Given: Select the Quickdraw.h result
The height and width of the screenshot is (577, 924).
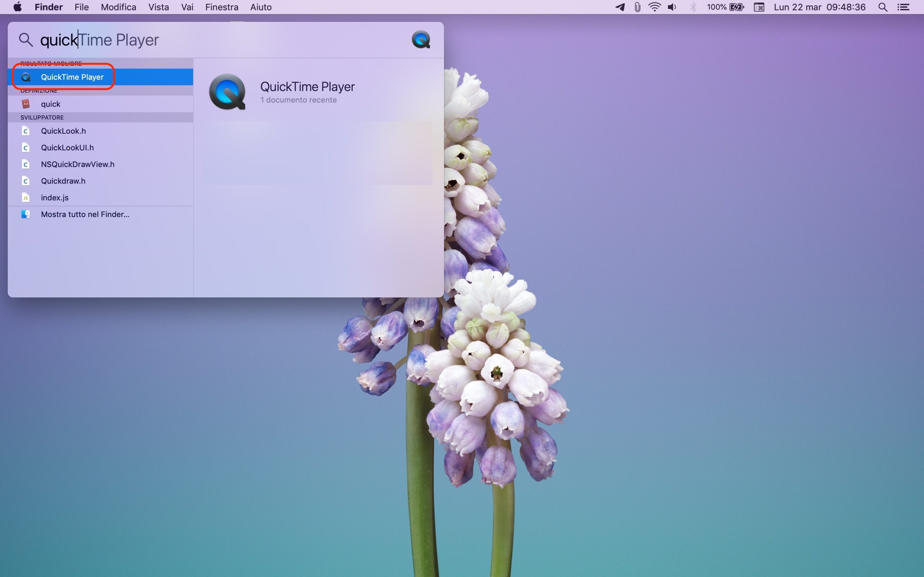Looking at the screenshot, I should click(x=63, y=181).
